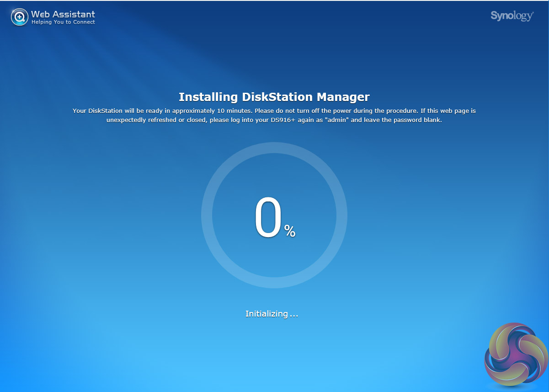Click the circular installation progress ring
Screen dimensions: 549x392
(x=274, y=215)
